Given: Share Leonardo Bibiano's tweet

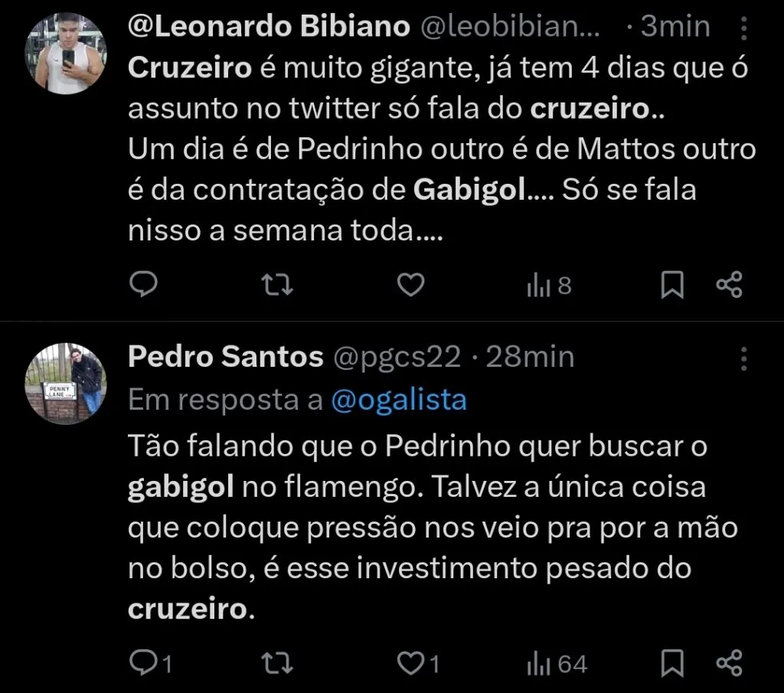Looking at the screenshot, I should (x=728, y=284).
